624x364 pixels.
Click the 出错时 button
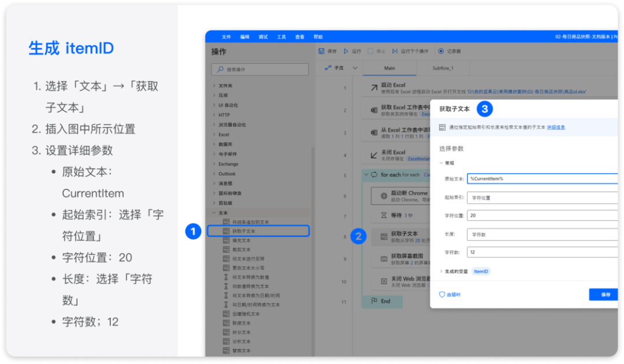click(450, 295)
